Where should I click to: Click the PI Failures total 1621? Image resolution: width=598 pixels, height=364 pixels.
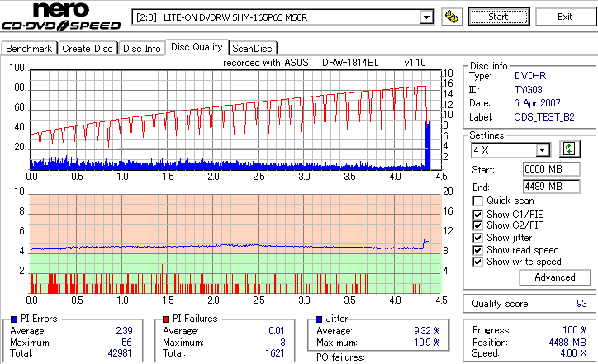point(275,353)
